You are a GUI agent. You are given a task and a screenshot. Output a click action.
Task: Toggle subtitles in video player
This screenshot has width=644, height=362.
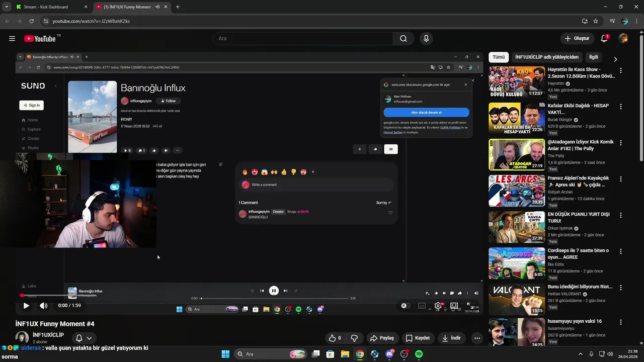[422, 305]
